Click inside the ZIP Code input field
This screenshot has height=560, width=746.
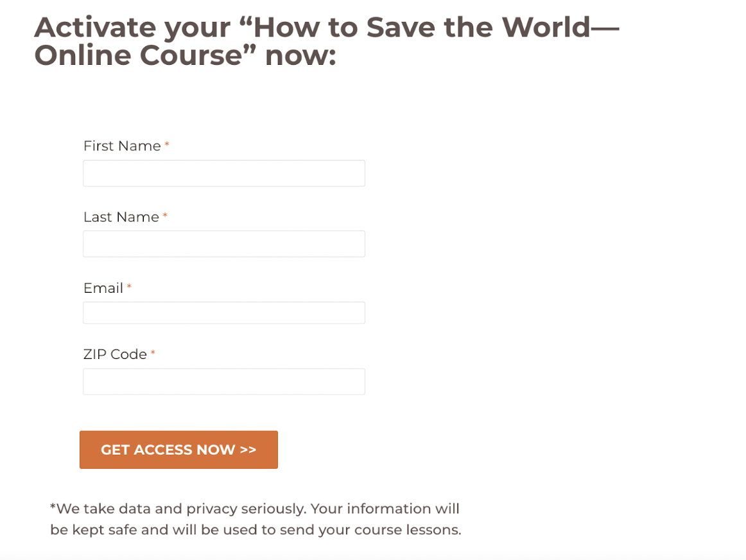(223, 381)
